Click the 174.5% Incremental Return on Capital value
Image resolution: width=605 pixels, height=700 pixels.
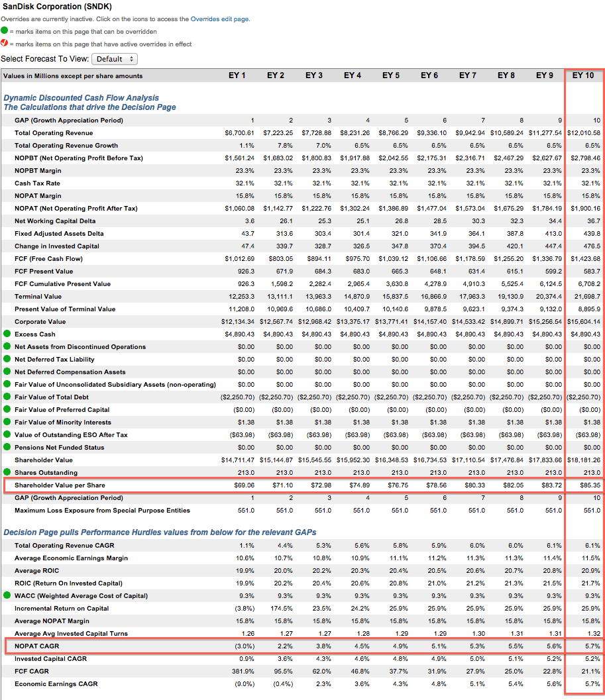tap(282, 609)
